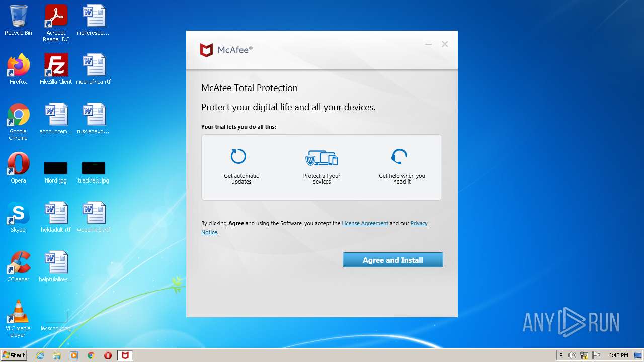Open Windows Media Player from taskbar
The image size is (644, 362).
click(74, 355)
